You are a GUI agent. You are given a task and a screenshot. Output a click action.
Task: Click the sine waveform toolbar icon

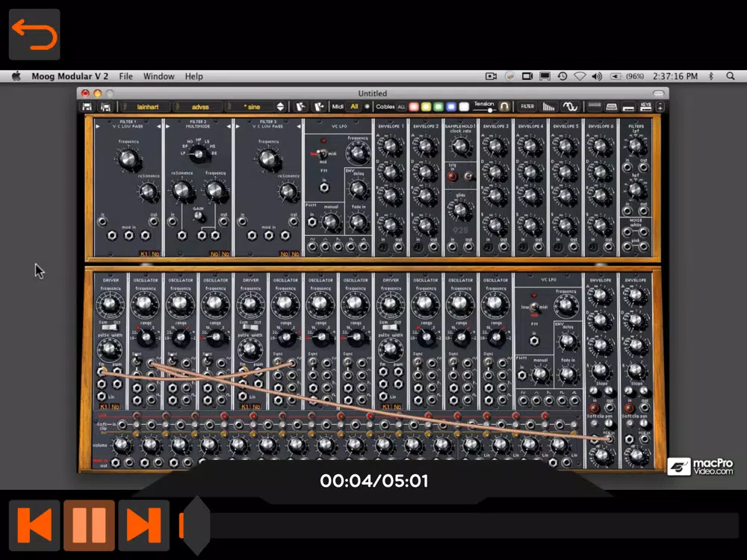(x=570, y=107)
